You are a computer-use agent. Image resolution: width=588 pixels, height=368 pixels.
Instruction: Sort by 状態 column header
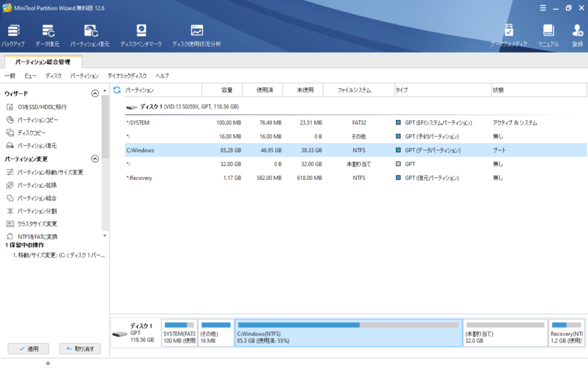point(539,90)
